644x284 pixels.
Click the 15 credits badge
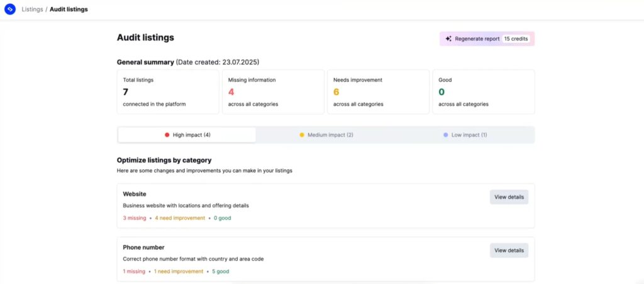pos(516,39)
